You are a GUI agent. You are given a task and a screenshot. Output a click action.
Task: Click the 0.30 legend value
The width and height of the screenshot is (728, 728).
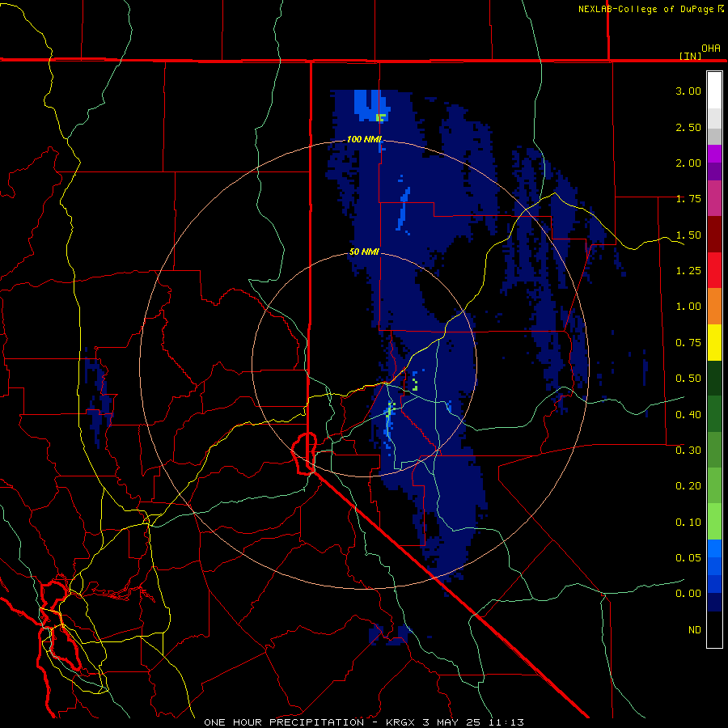point(688,450)
